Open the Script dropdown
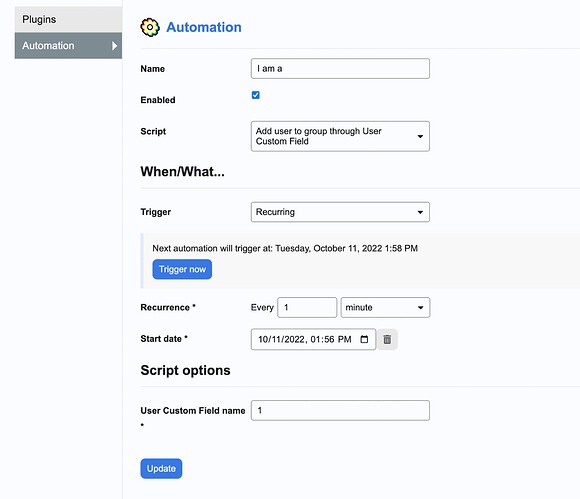The width and height of the screenshot is (580, 499). (340, 136)
